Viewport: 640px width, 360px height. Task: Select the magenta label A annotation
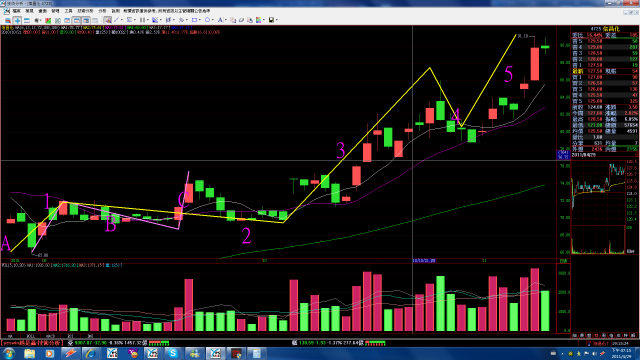[x=5, y=243]
